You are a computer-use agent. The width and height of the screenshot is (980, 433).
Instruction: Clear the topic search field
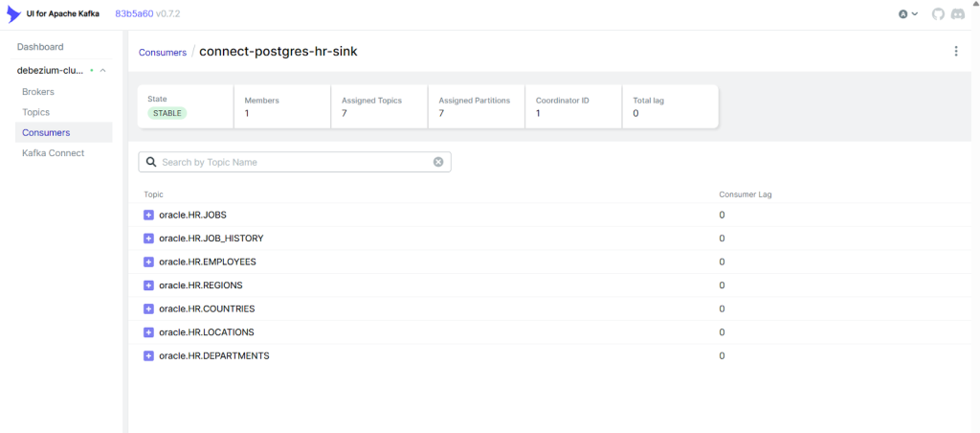(438, 162)
